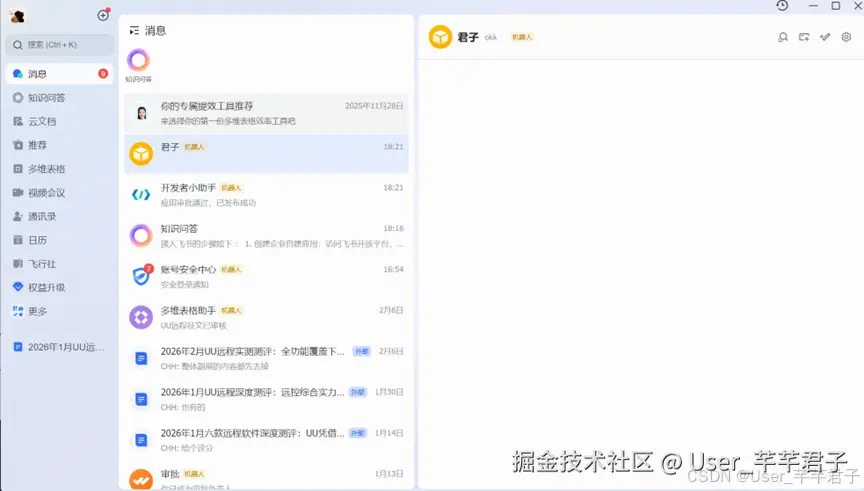Click preview text 安全登录通知
Viewport: 864px width, 491px height.
[185, 284]
